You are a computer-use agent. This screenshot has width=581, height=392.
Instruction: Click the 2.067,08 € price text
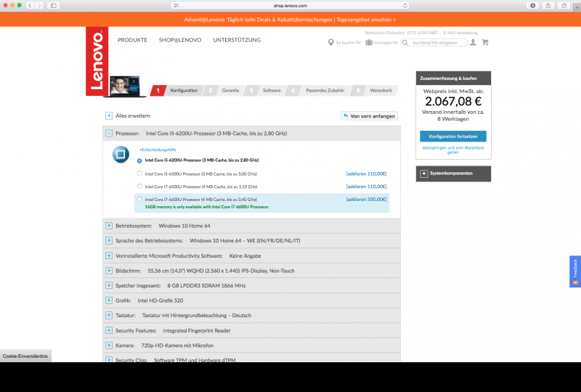pos(453,101)
